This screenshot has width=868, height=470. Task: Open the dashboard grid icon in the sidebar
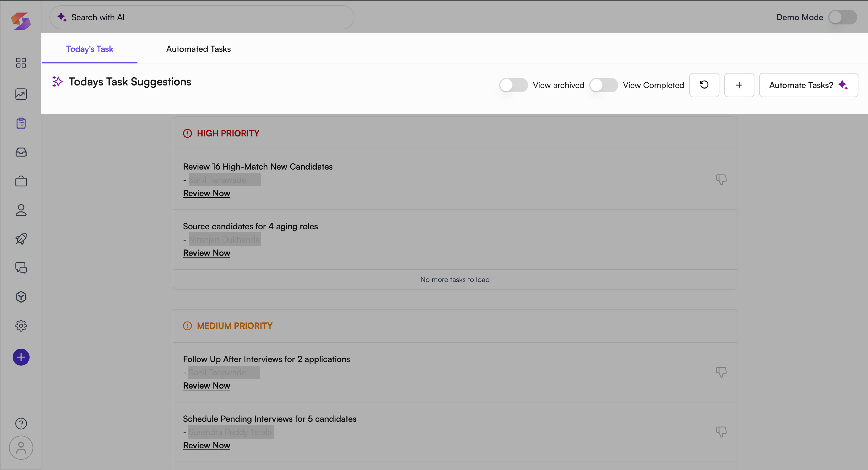pyautogui.click(x=21, y=63)
